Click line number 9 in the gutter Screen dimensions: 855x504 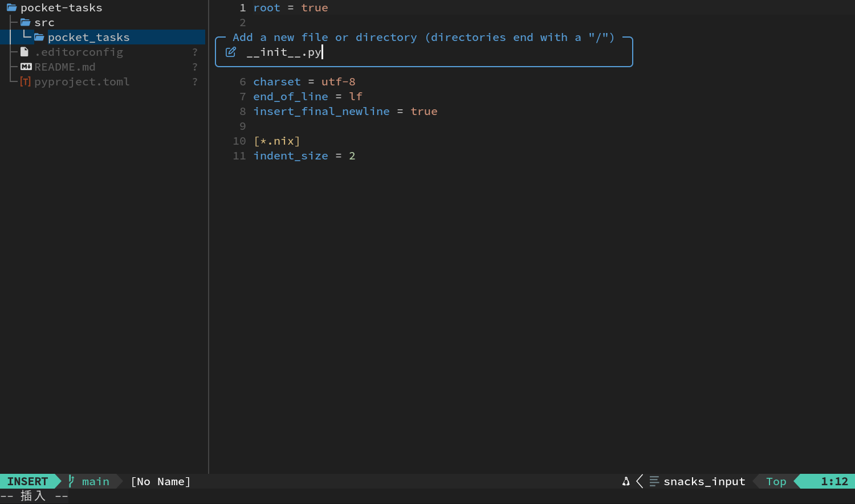click(243, 126)
